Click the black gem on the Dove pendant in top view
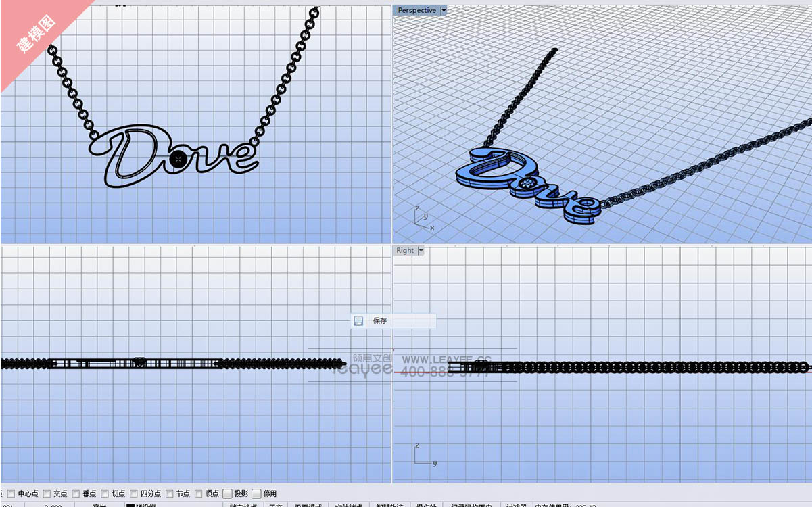The height and width of the screenshot is (507, 812). (178, 160)
